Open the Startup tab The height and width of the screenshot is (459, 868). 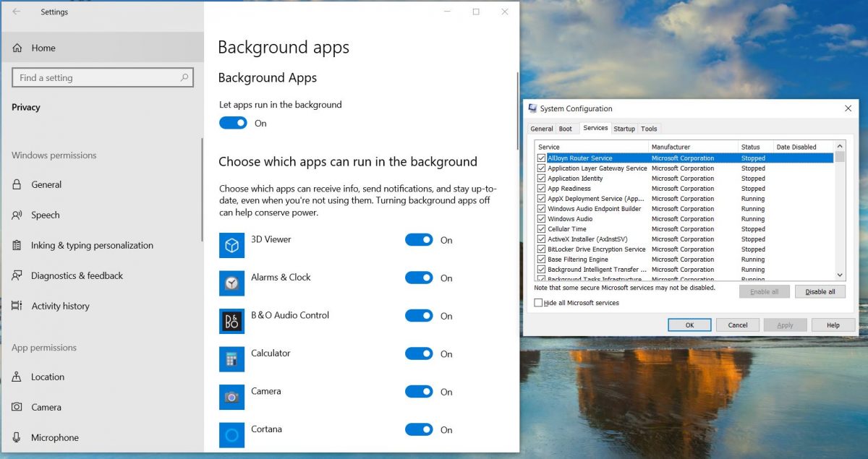click(x=624, y=129)
